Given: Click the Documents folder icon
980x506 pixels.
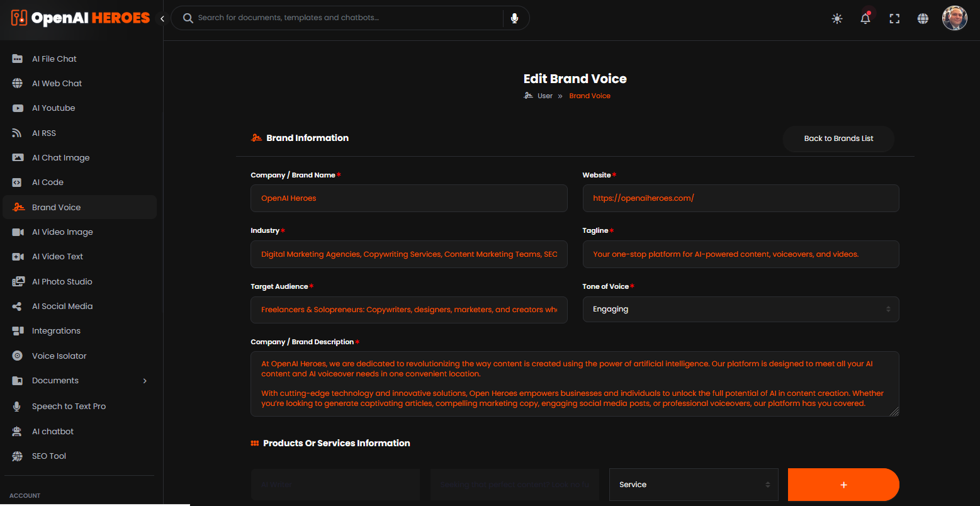Looking at the screenshot, I should 18,381.
